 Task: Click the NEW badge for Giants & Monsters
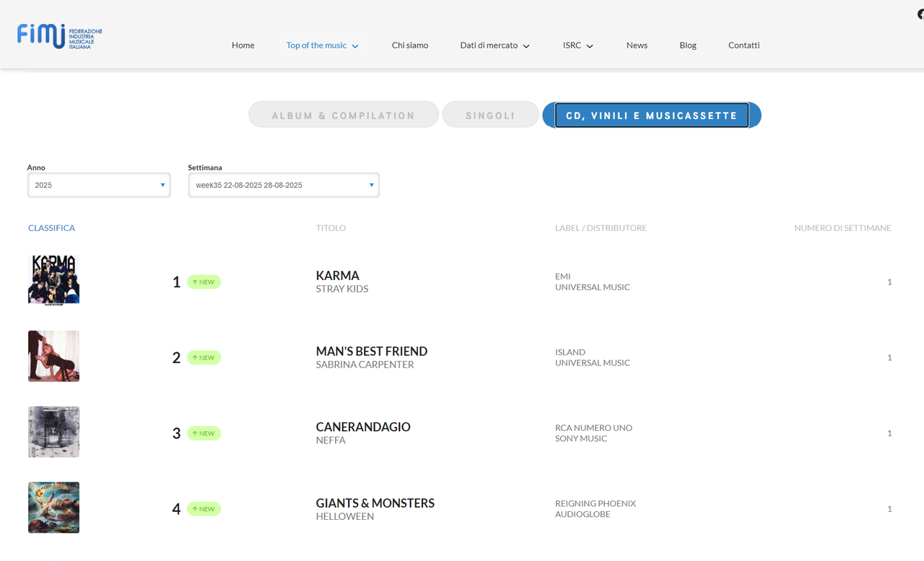[204, 509]
